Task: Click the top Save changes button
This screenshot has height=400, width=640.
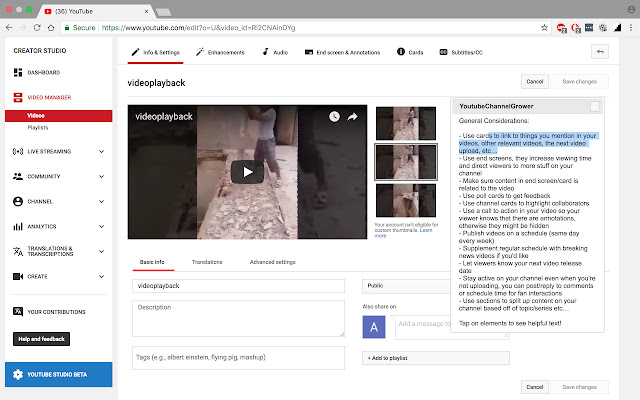Action: click(x=579, y=82)
